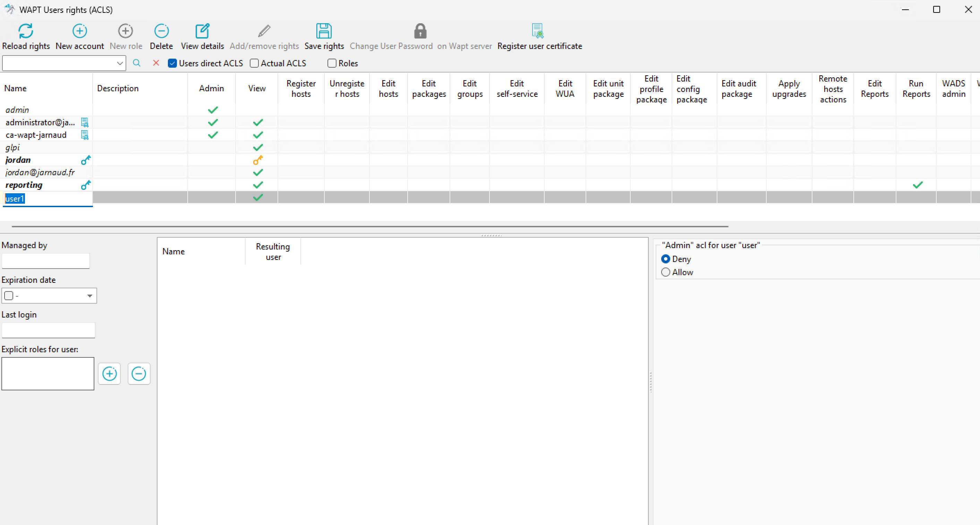Click the Reload rights icon
Image resolution: width=980 pixels, height=525 pixels.
pos(26,31)
